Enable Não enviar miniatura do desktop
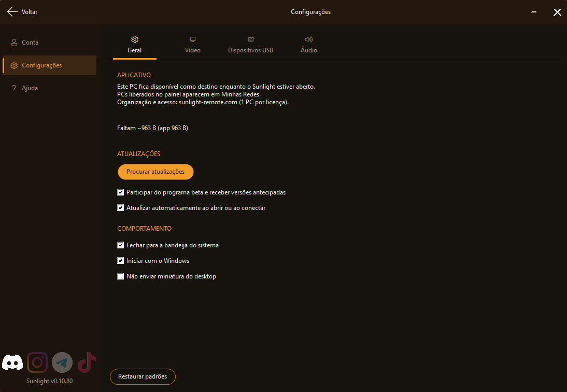 (x=120, y=276)
